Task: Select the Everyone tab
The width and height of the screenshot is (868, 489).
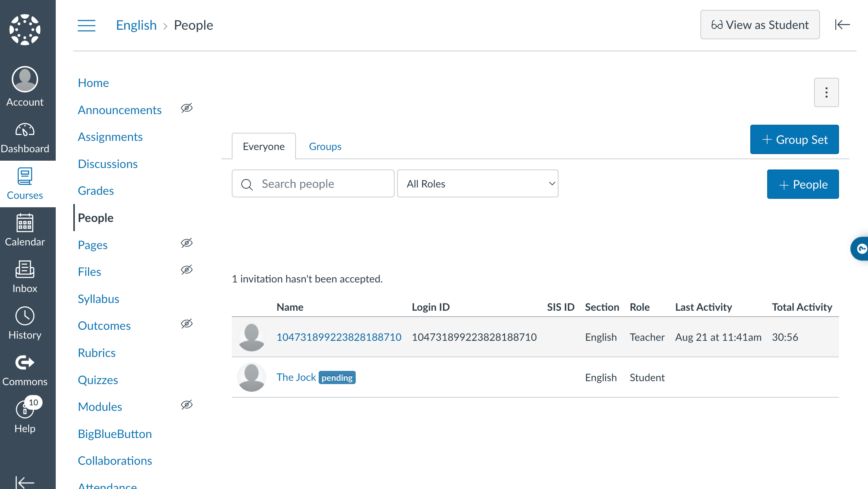Action: tap(264, 146)
